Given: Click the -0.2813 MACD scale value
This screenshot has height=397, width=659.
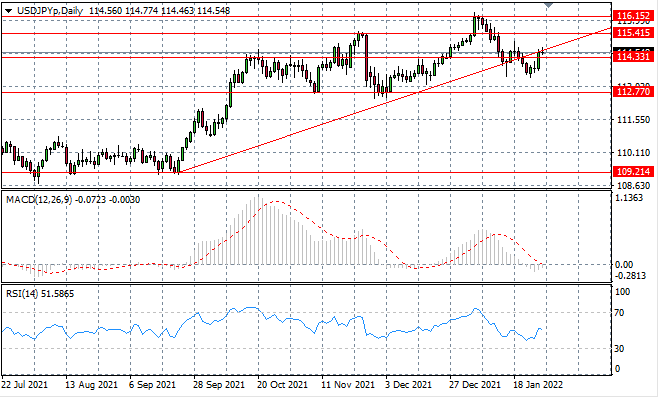Looking at the screenshot, I should (x=630, y=276).
